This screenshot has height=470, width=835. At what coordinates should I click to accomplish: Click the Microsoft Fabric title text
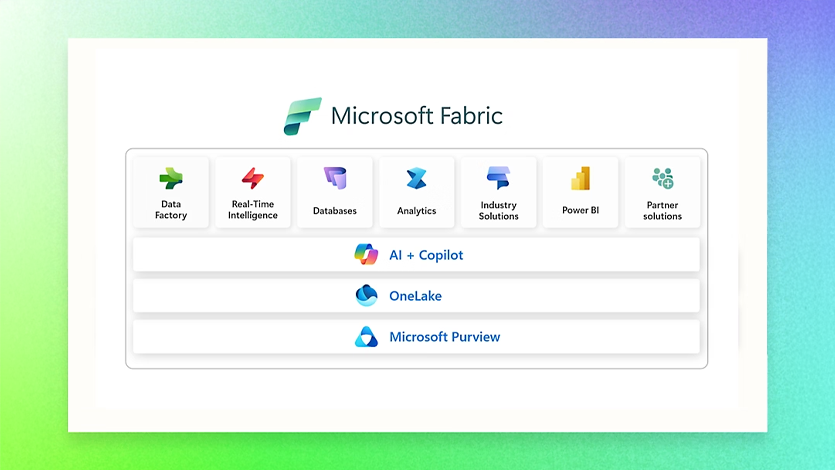pyautogui.click(x=416, y=116)
